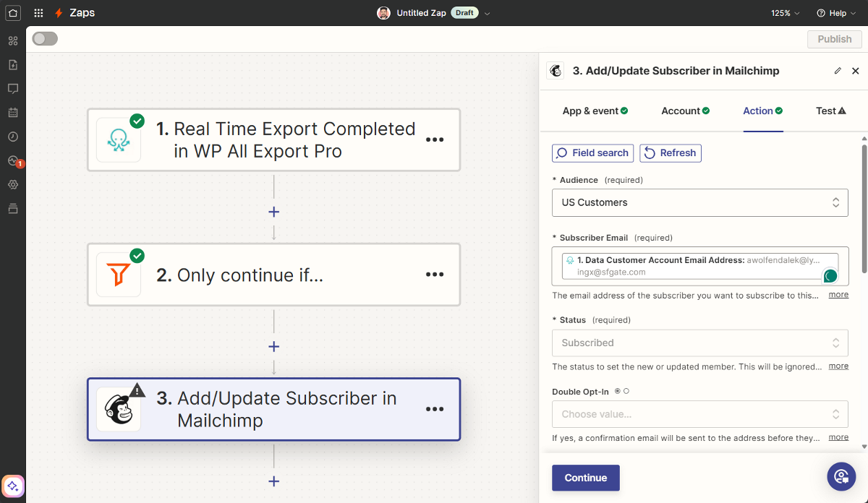Open the AI copilot sparkle icon bottom-left

(x=13, y=486)
